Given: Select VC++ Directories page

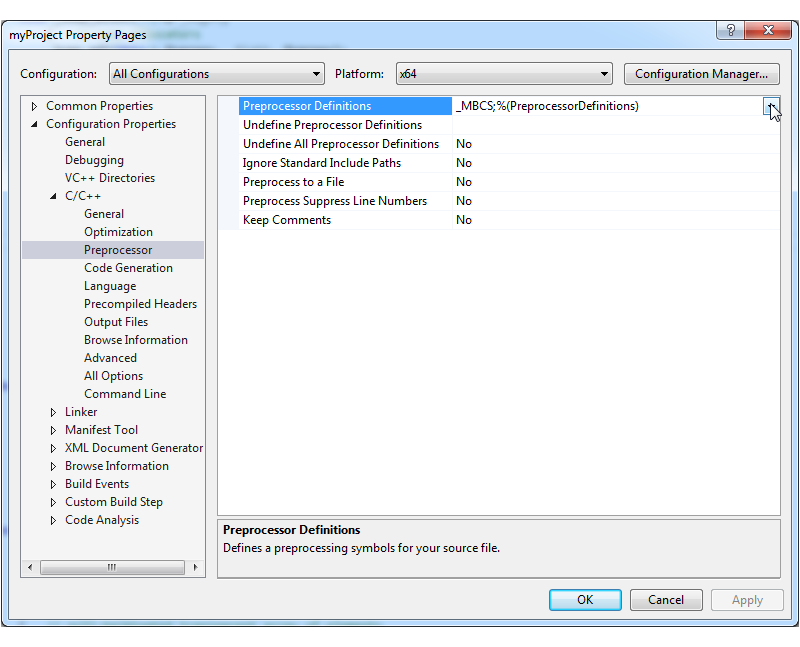Looking at the screenshot, I should click(x=110, y=178).
